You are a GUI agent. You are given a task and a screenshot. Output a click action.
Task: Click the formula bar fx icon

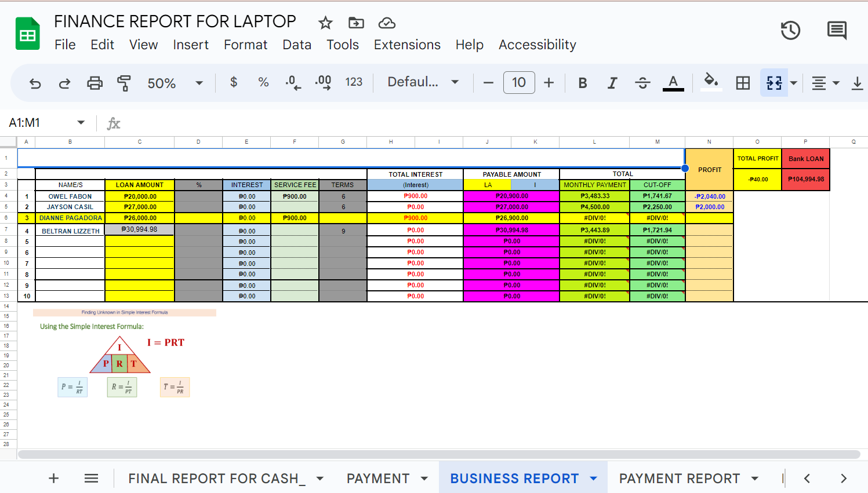pos(114,123)
